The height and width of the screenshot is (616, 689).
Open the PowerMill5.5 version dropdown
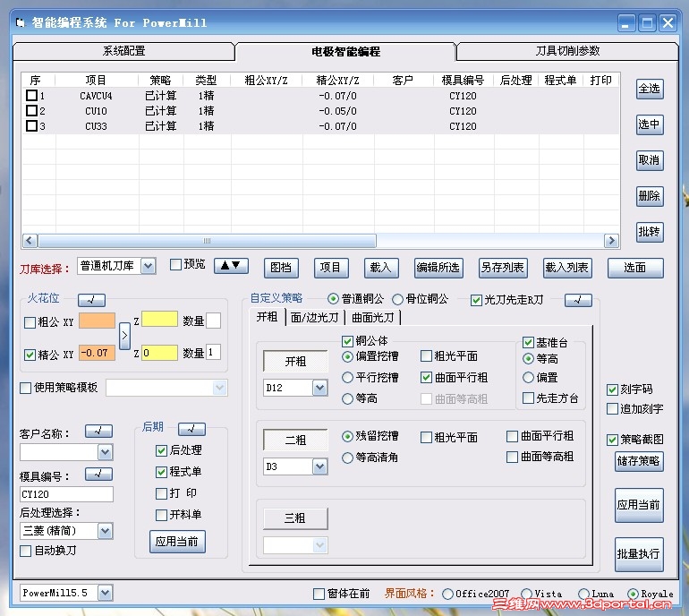click(105, 593)
